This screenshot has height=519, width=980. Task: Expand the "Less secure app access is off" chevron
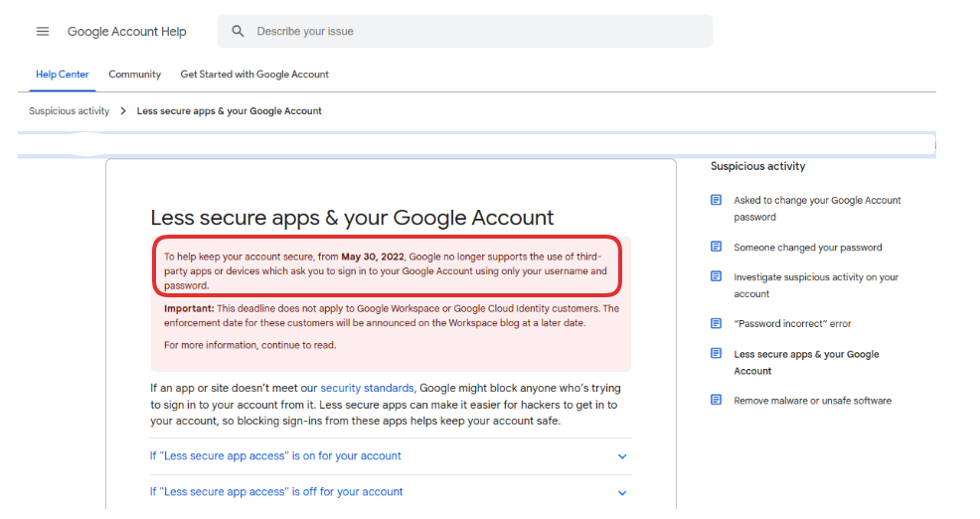pos(622,492)
